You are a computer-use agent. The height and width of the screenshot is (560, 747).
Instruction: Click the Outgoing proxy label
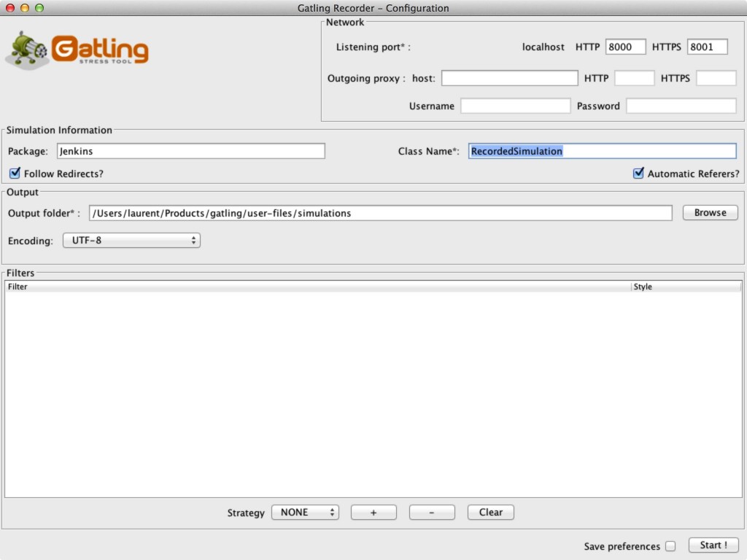366,79
